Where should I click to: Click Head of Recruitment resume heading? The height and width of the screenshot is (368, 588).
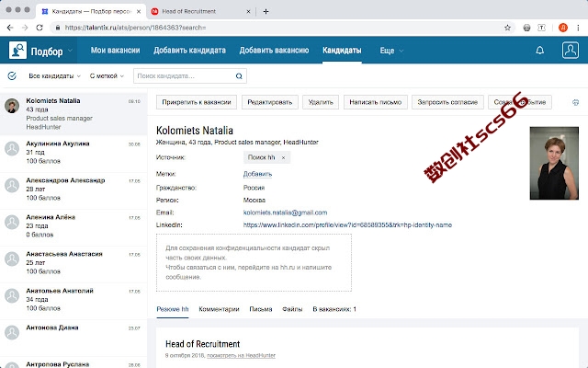(202, 344)
